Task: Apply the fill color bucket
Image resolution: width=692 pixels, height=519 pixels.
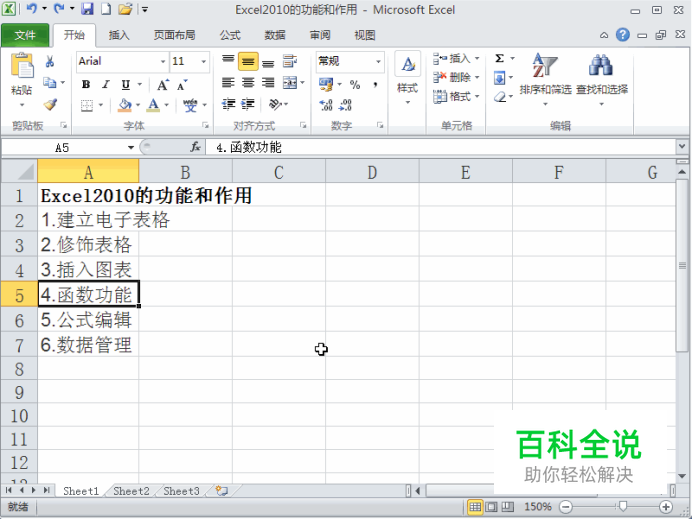Action: click(125, 105)
